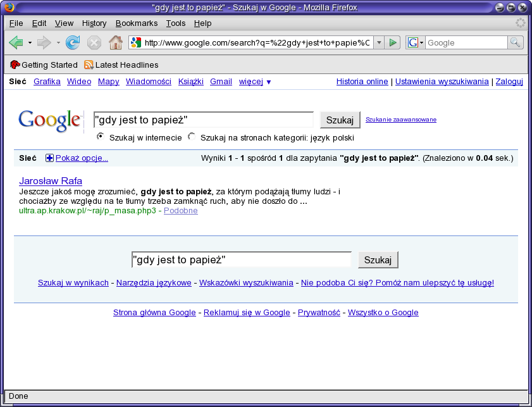Close the Firefox window

[x=523, y=7]
